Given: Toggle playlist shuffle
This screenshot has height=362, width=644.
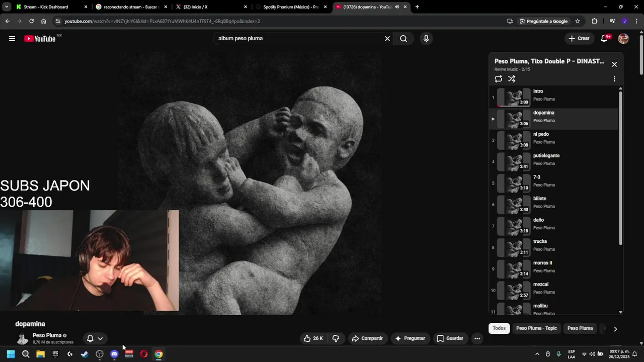Looking at the screenshot, I should pyautogui.click(x=512, y=79).
